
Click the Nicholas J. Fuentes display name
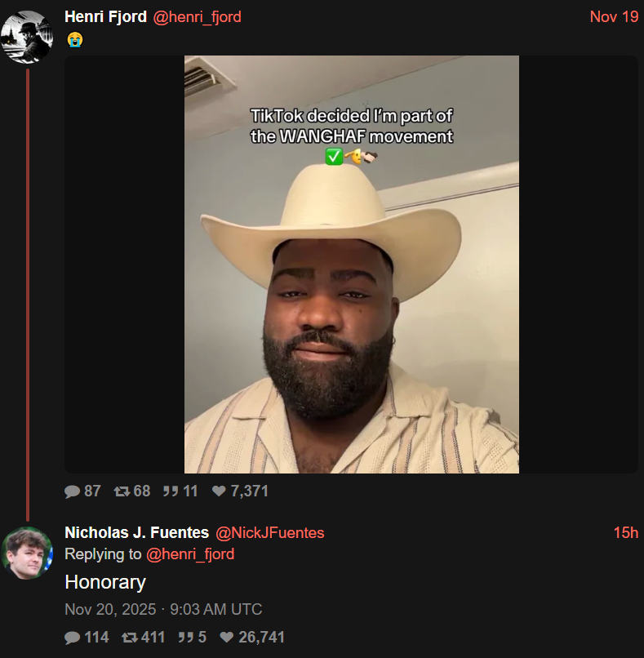pos(137,532)
